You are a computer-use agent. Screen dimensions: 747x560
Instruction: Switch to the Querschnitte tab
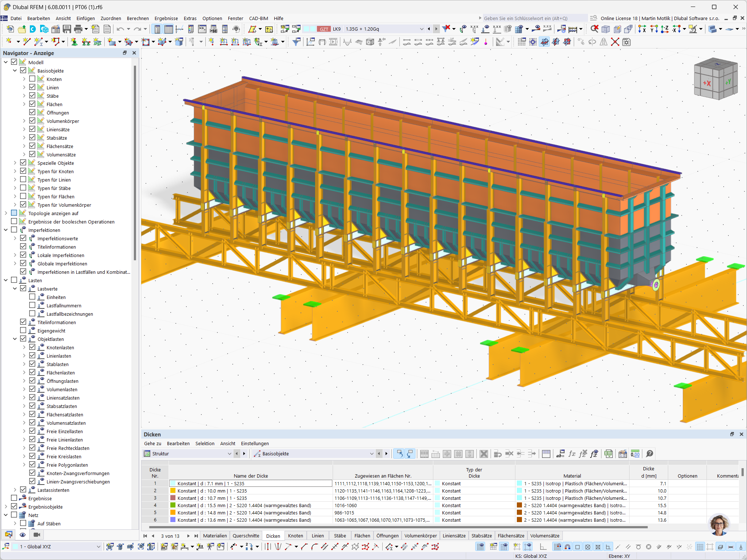[246, 536]
